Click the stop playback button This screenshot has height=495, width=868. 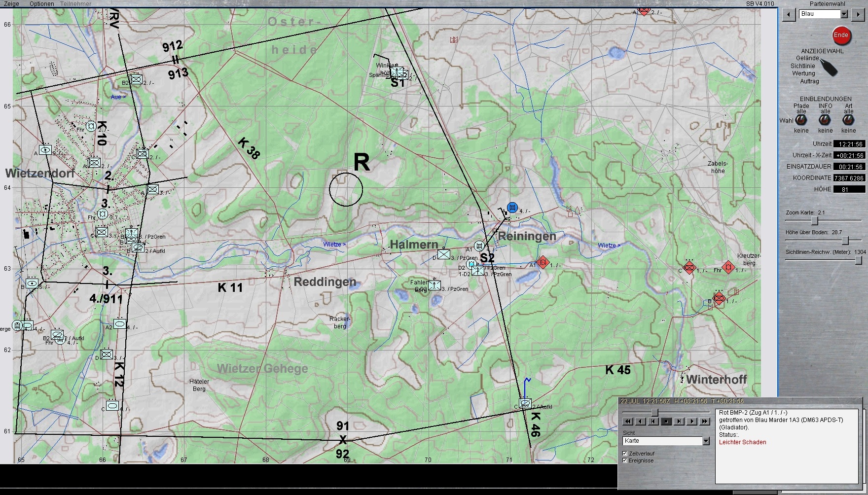coord(666,422)
